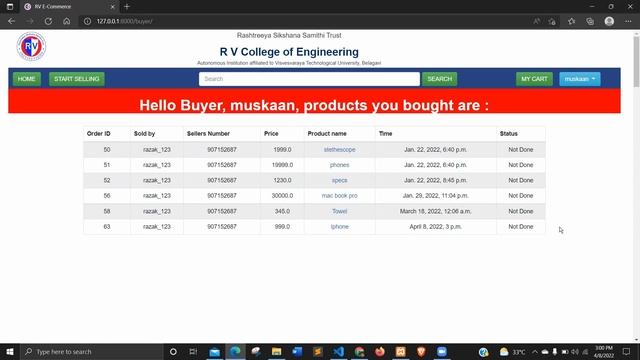Click the Sellers Number column header
The height and width of the screenshot is (360, 640).
208,133
